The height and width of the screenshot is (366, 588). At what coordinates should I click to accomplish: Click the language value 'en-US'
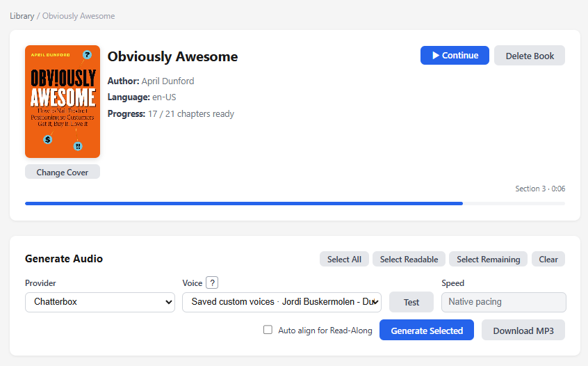pos(164,97)
